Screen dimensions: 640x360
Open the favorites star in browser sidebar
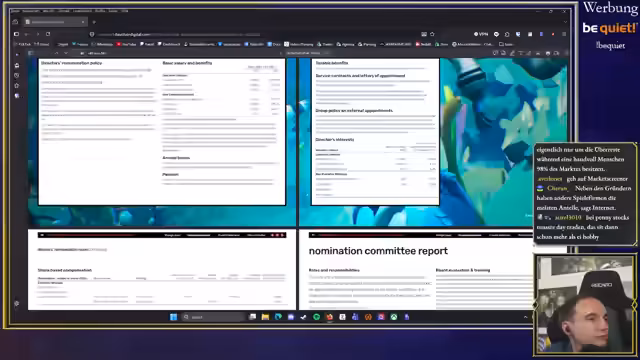pos(17,86)
